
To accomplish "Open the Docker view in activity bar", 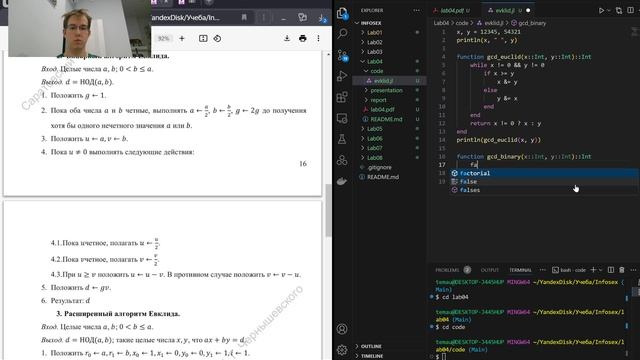I will pos(342,181).
